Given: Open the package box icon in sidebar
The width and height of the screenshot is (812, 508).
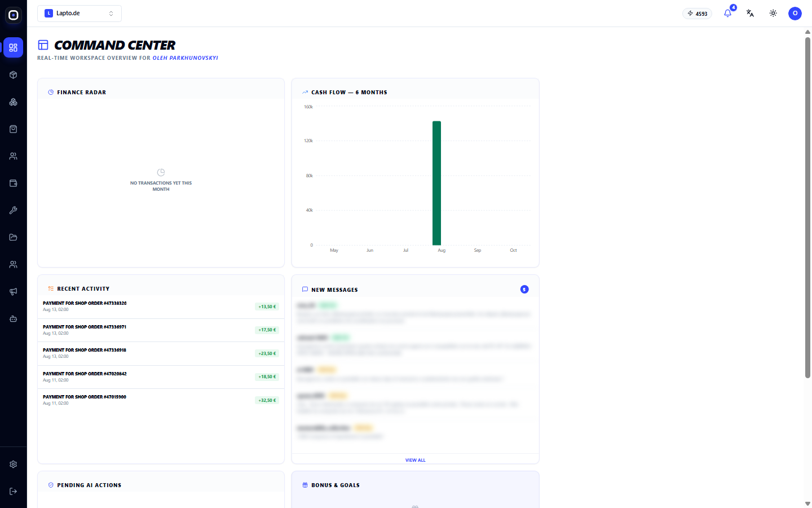Looking at the screenshot, I should [14, 75].
